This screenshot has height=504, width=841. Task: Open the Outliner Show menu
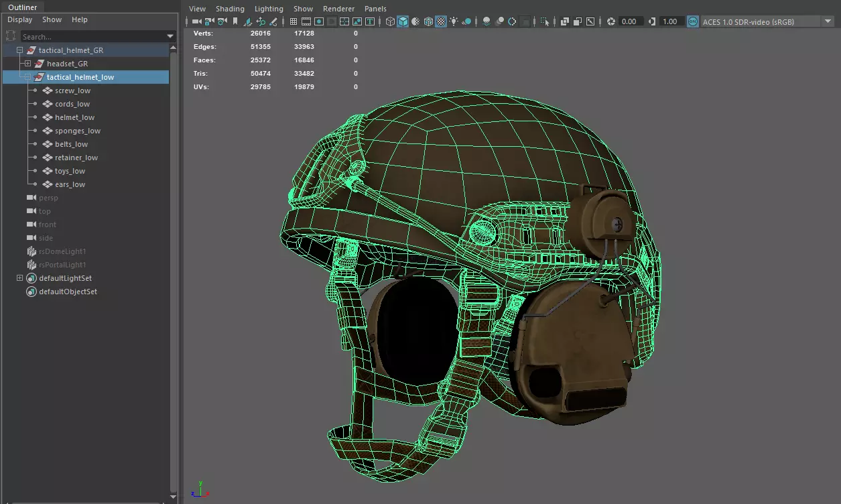pyautogui.click(x=52, y=19)
